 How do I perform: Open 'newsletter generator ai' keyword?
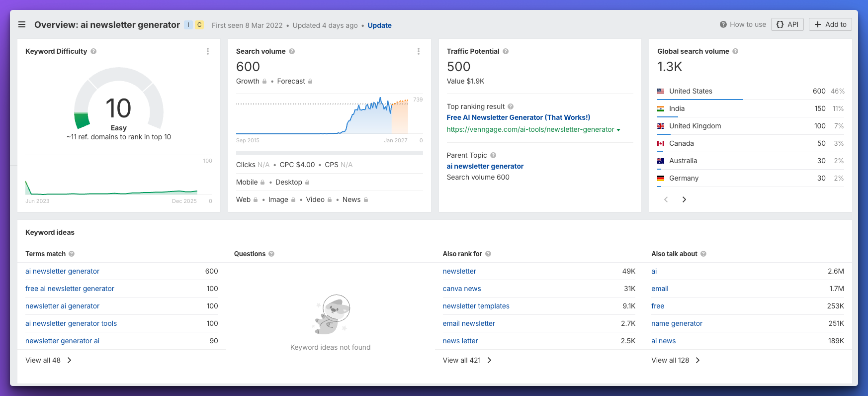tap(62, 341)
